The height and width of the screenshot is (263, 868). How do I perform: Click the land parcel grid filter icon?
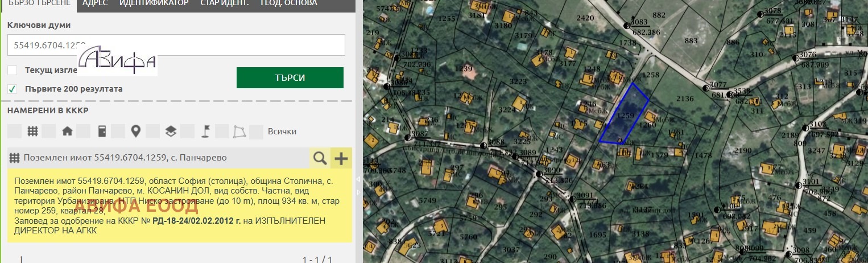(x=32, y=131)
